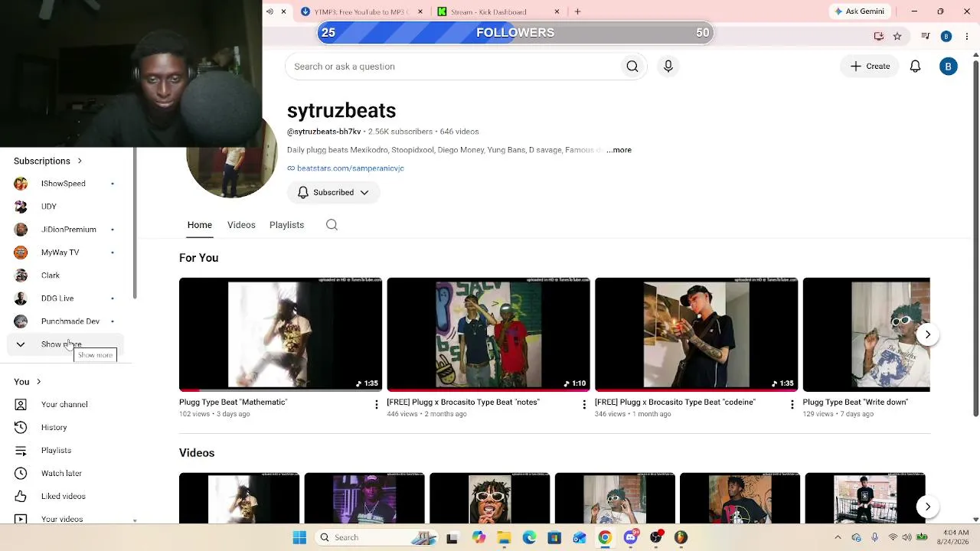Click the YouTube search input field
This screenshot has height=551, width=980.
(x=452, y=67)
